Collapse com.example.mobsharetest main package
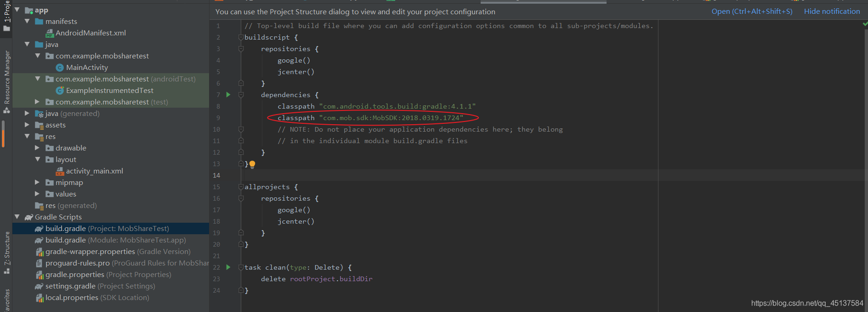Image resolution: width=868 pixels, height=312 pixels. coord(38,56)
